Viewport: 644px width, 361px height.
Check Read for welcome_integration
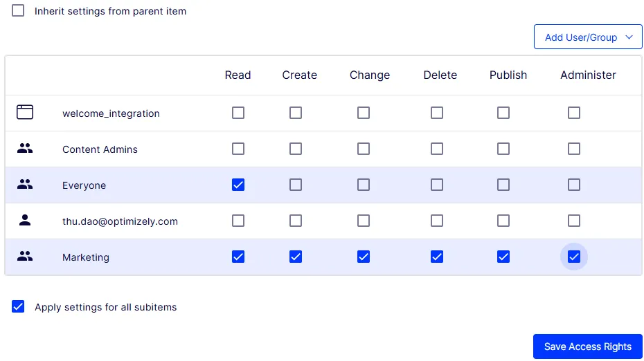[238, 113]
